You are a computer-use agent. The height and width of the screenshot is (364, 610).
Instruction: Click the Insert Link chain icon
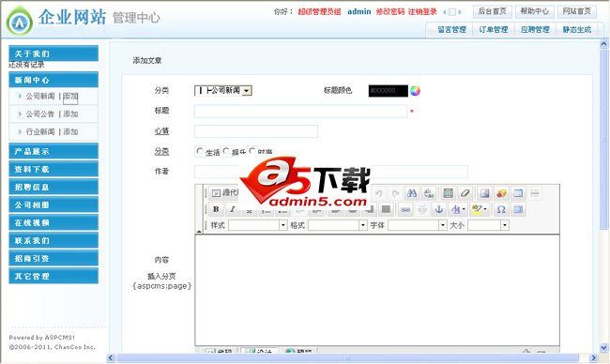[x=405, y=209]
